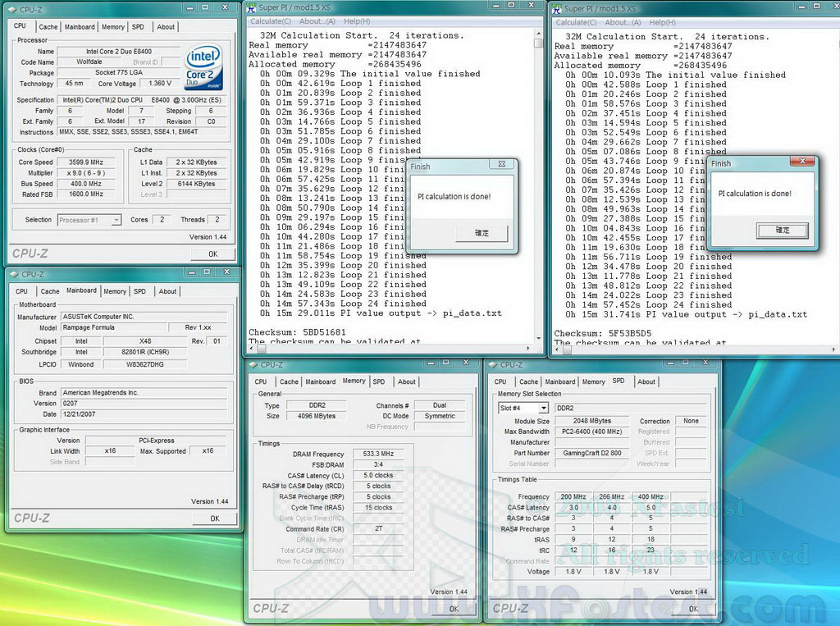Image resolution: width=840 pixels, height=626 pixels.
Task: Click the title bar icon of the CPU-Z SPD window
Action: [493, 364]
